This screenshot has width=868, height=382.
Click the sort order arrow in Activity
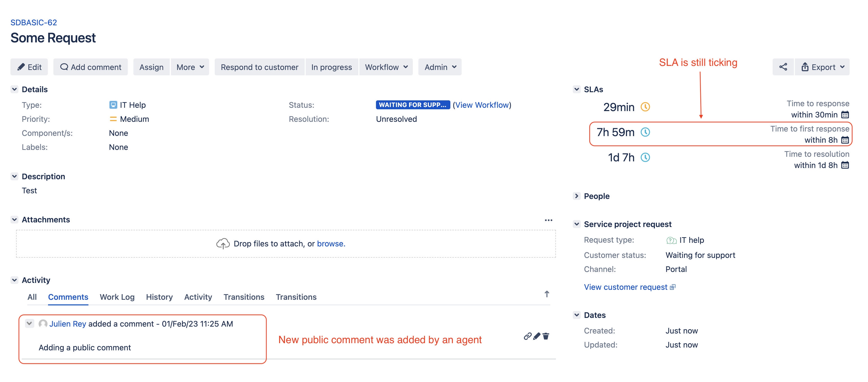pos(546,294)
